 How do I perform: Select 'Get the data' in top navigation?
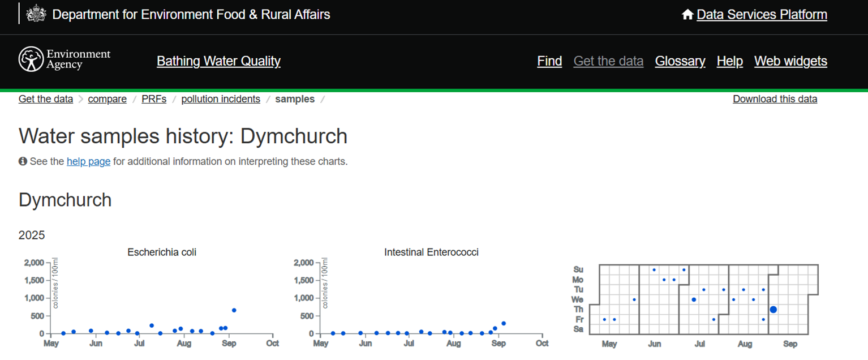click(608, 61)
